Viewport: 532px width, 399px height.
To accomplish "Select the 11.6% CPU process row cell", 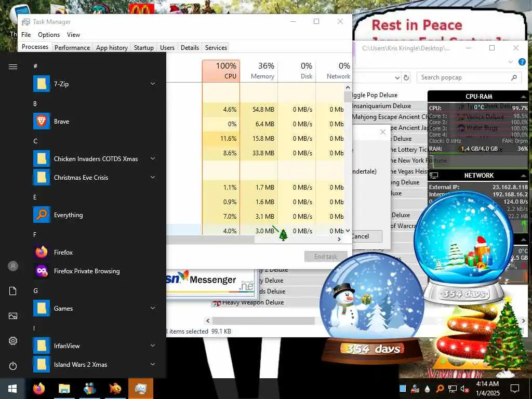I will [x=221, y=138].
